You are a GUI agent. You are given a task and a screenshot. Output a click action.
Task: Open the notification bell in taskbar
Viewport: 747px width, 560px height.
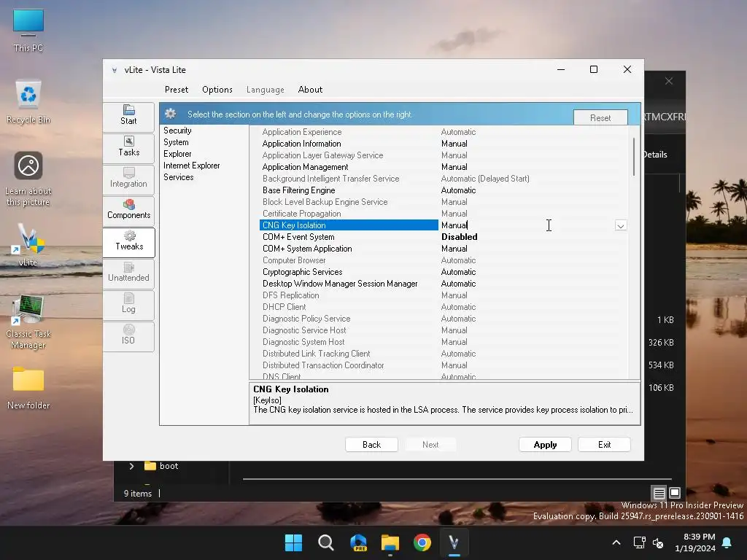(x=727, y=542)
